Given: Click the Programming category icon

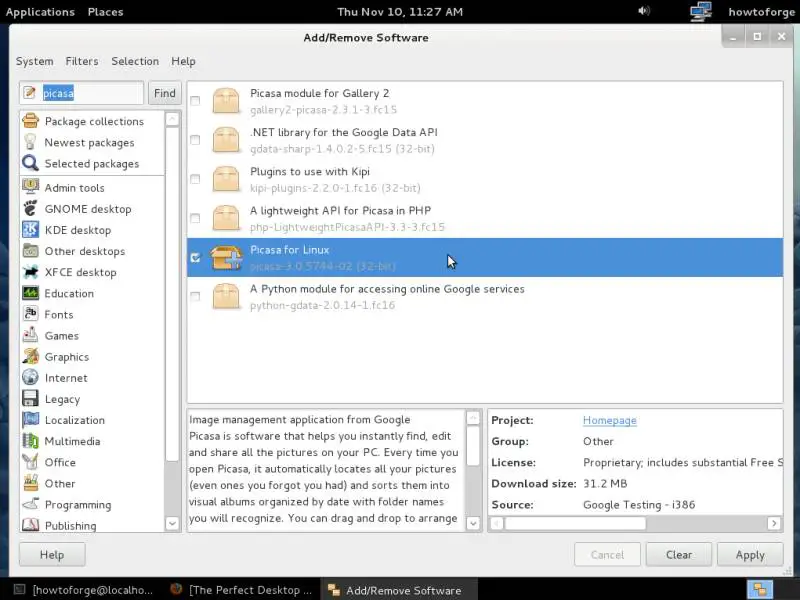Looking at the screenshot, I should click(31, 504).
